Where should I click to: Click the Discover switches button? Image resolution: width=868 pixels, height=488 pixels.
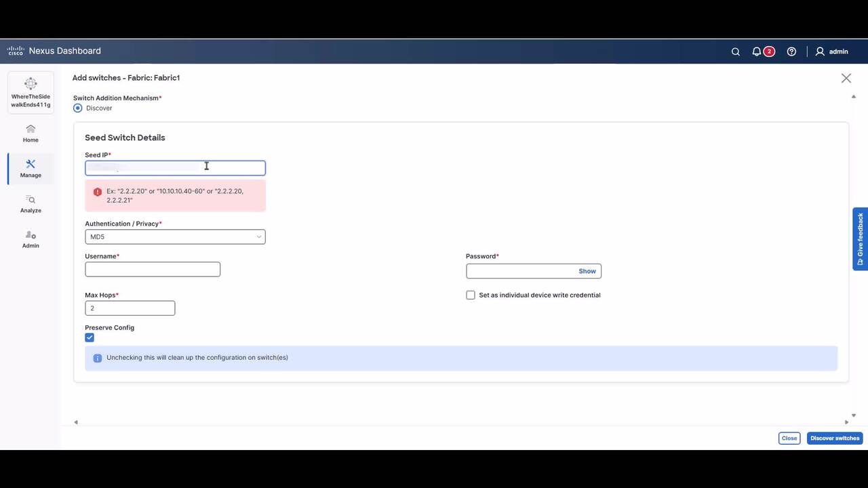click(x=834, y=438)
